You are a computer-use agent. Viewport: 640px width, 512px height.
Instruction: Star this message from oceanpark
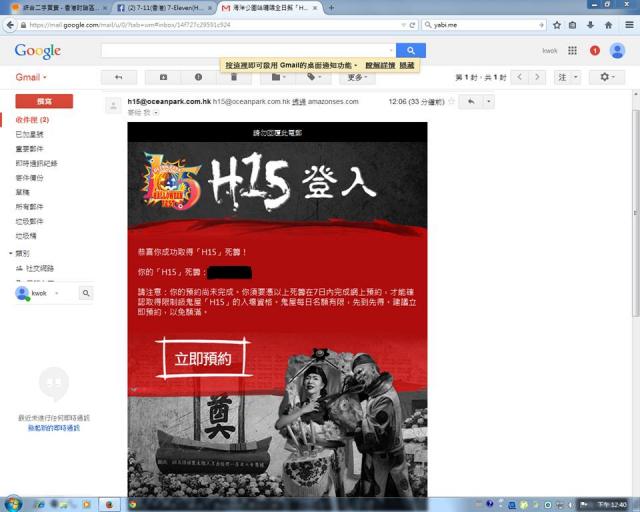coord(451,101)
